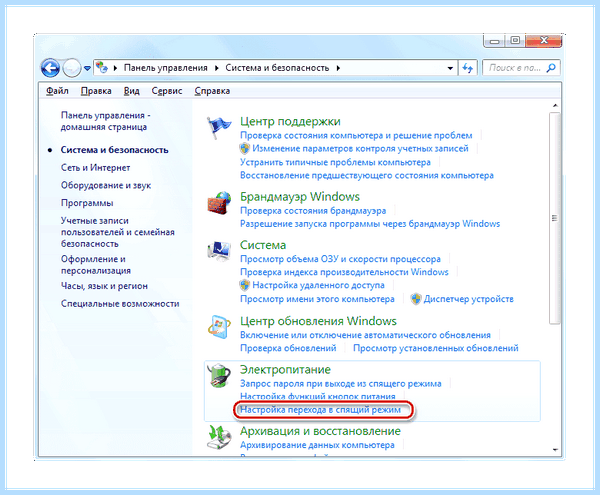
Task: Open Центр обновления Windows heading
Action: (318, 321)
